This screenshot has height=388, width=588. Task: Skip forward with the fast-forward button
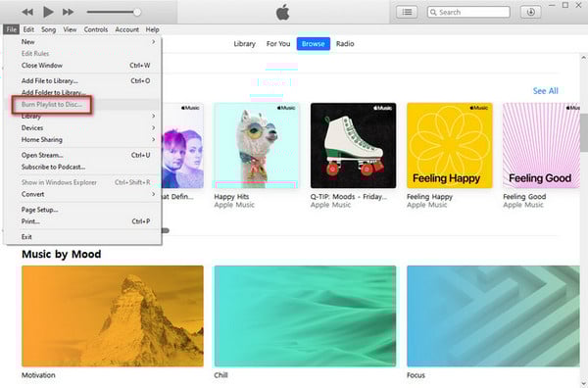click(x=68, y=12)
